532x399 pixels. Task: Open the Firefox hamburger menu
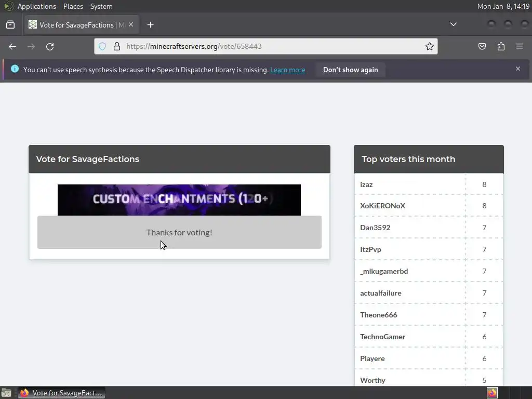[520, 46]
